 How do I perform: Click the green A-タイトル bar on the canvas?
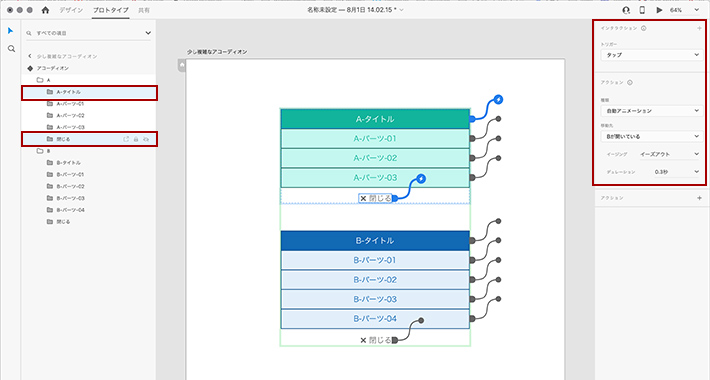tap(375, 119)
